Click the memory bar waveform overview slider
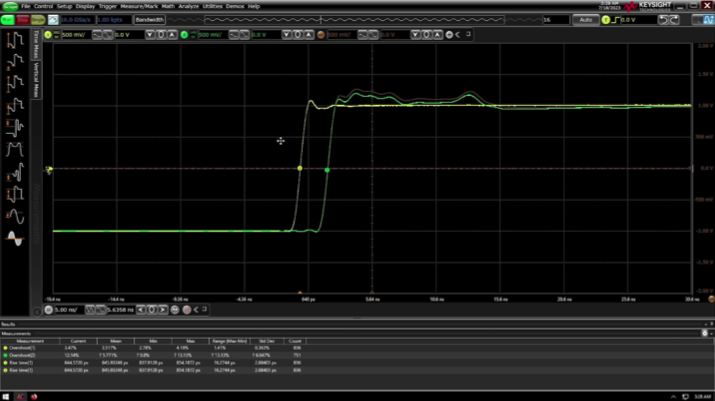The height and width of the screenshot is (401, 715). click(354, 20)
